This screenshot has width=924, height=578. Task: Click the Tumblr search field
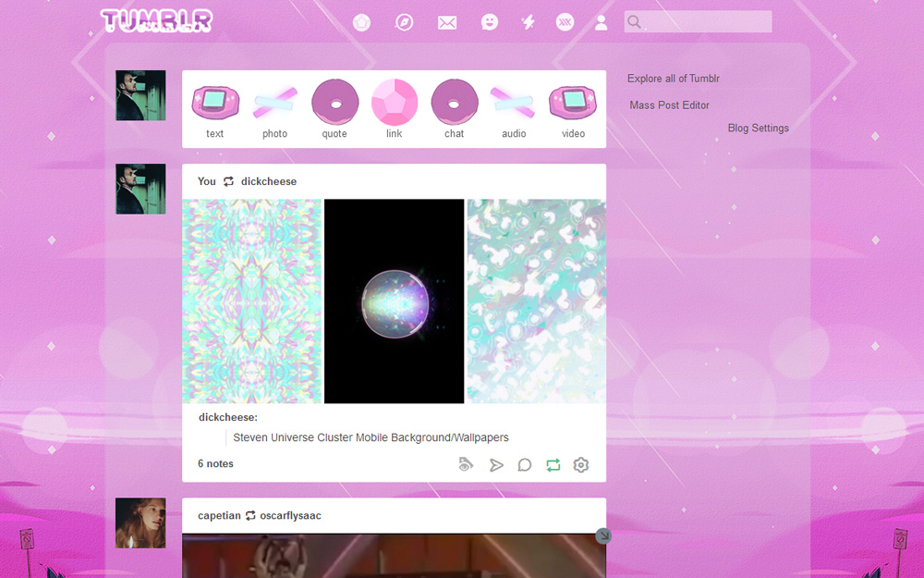(x=698, y=22)
